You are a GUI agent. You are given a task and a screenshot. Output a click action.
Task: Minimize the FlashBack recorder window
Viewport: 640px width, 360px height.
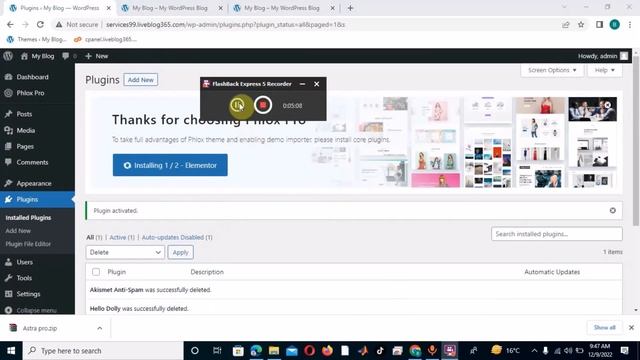[x=302, y=84]
